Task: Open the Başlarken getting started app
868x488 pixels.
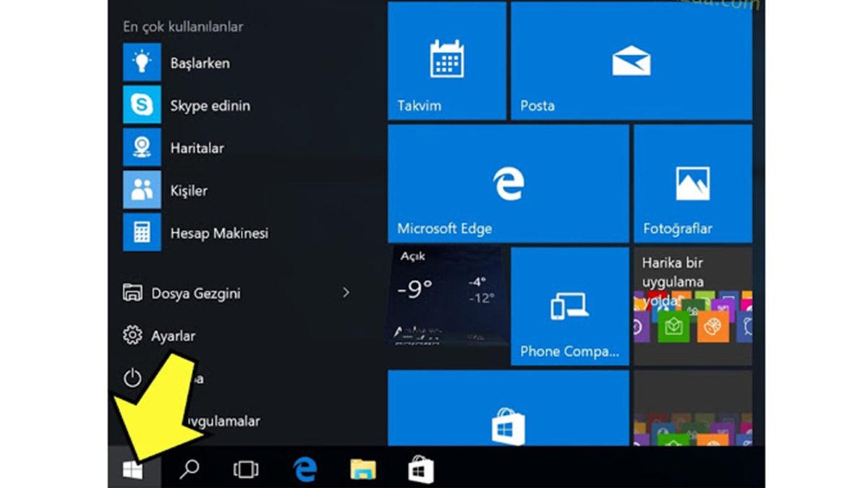Action: click(x=201, y=63)
